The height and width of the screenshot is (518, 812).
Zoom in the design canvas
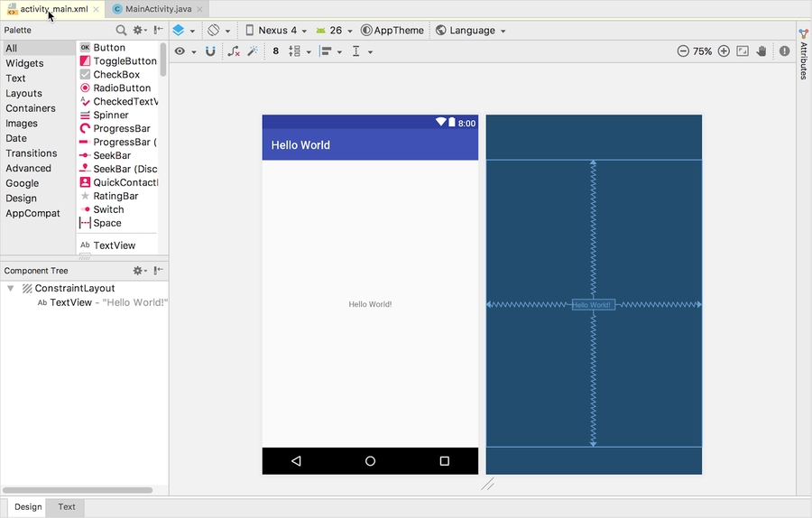[724, 51]
